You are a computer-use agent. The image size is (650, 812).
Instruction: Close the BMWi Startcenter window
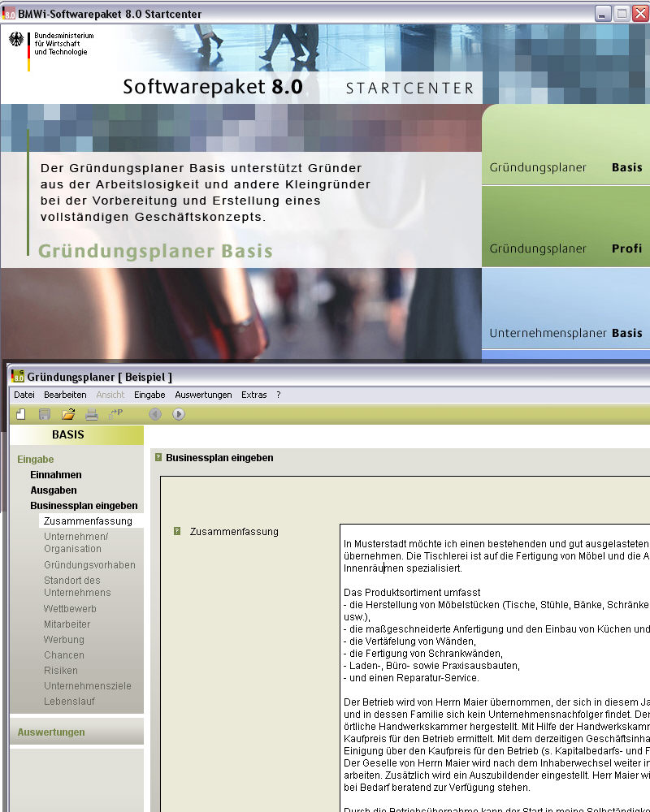(x=640, y=14)
